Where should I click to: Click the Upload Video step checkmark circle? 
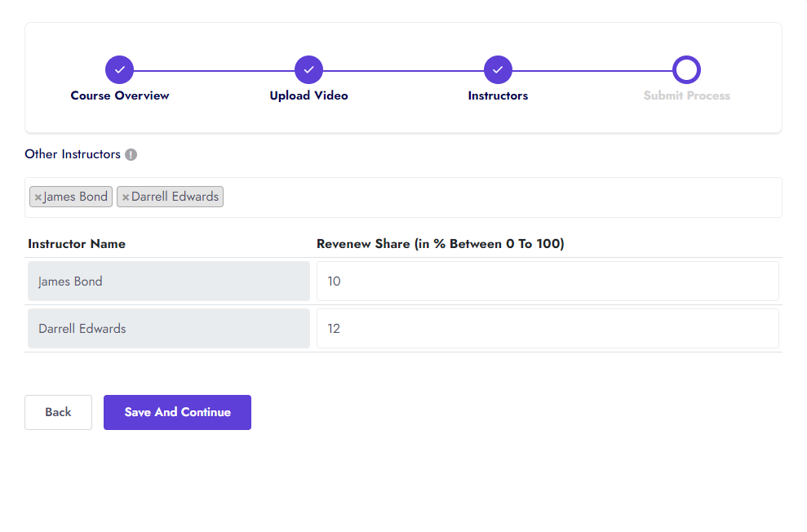coord(308,70)
